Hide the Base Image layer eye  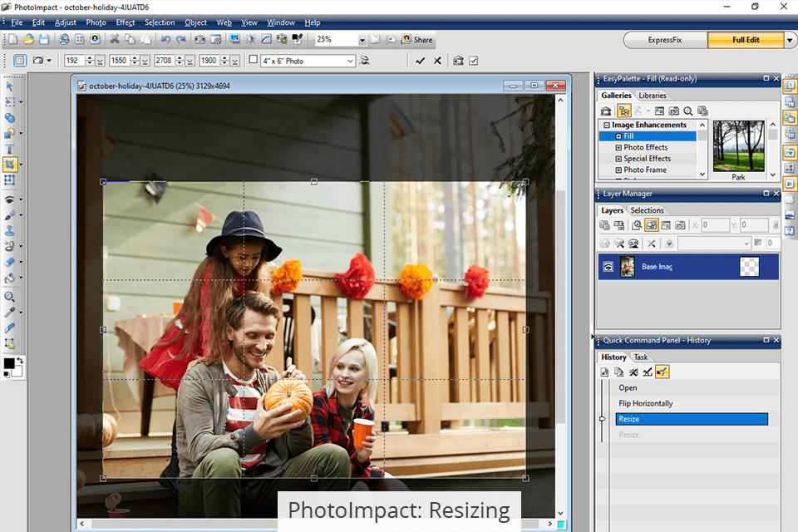pos(608,267)
